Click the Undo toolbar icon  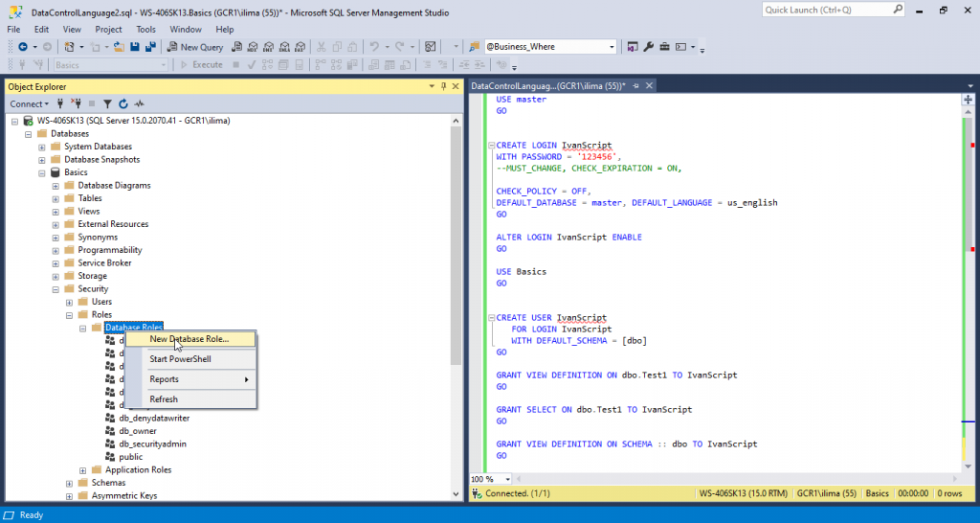click(374, 47)
